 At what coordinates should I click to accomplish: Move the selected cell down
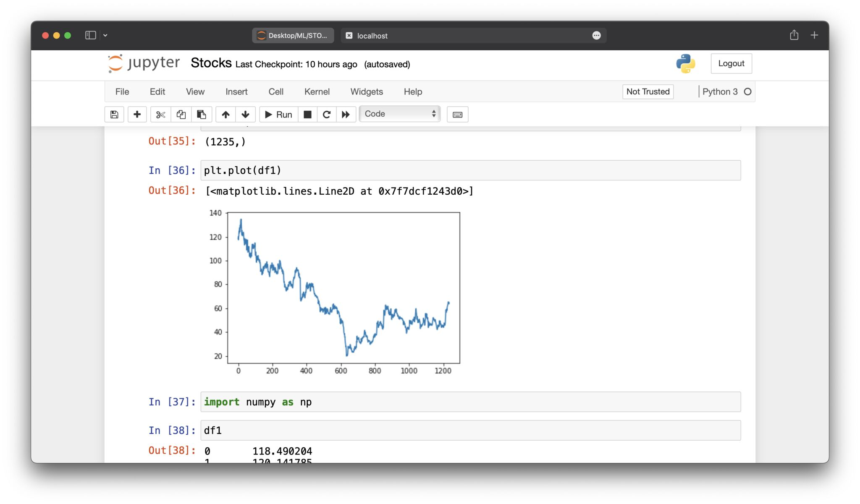tap(245, 114)
